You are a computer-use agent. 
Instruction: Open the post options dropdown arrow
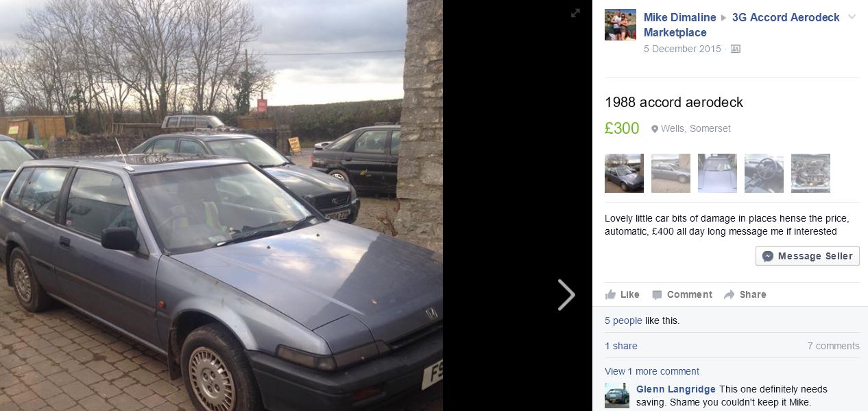[x=852, y=17]
